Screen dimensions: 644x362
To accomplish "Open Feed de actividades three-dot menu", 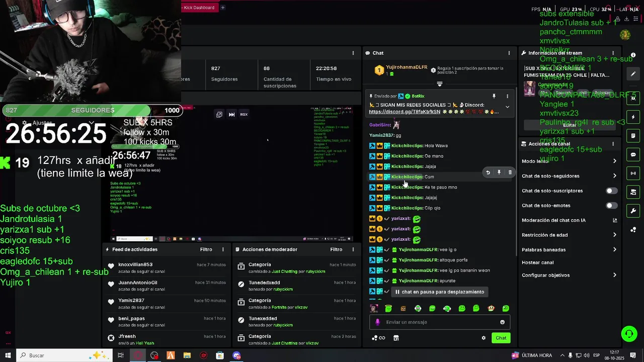I will (223, 249).
